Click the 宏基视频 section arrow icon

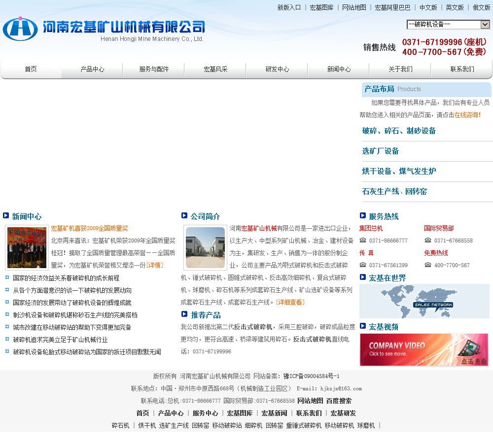click(363, 326)
